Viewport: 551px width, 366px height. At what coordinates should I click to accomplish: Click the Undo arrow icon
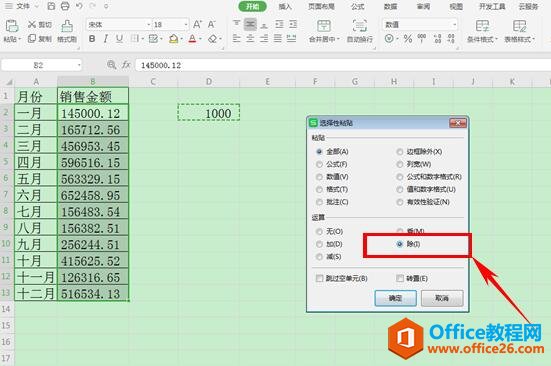coord(79,6)
